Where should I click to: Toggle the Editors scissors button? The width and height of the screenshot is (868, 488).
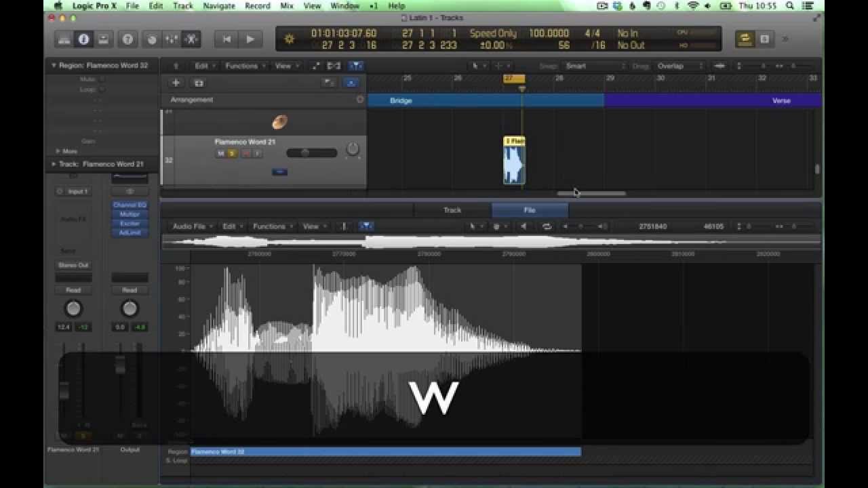pyautogui.click(x=191, y=39)
